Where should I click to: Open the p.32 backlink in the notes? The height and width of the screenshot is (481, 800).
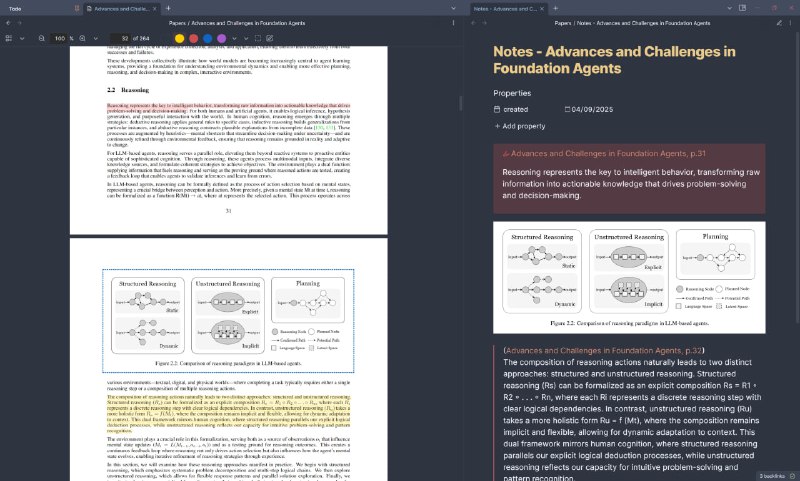[604, 350]
